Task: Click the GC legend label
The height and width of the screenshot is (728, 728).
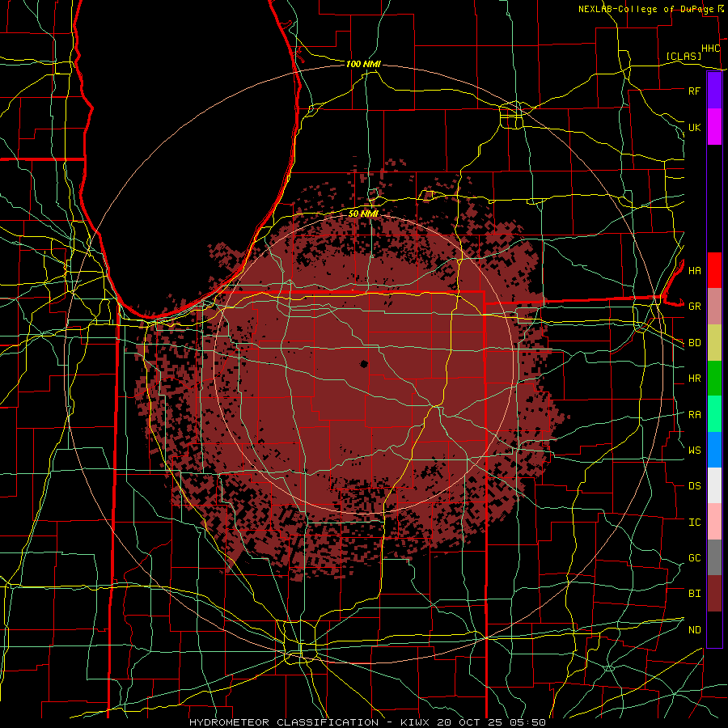Action: tap(695, 558)
